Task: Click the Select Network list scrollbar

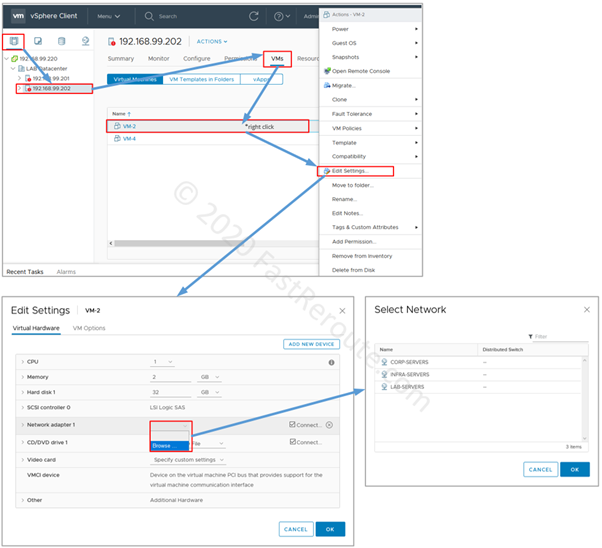Action: click(585, 399)
